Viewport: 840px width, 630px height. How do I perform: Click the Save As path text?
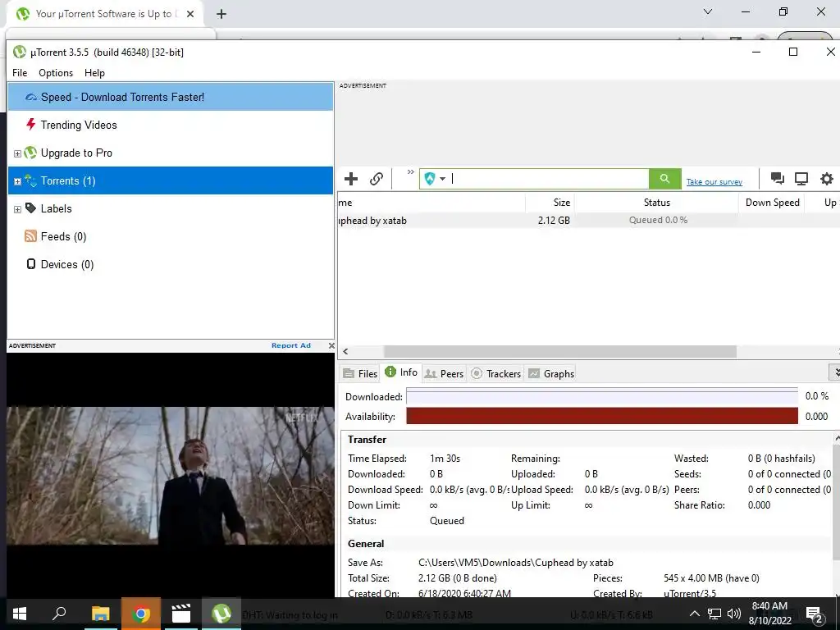coord(515,563)
